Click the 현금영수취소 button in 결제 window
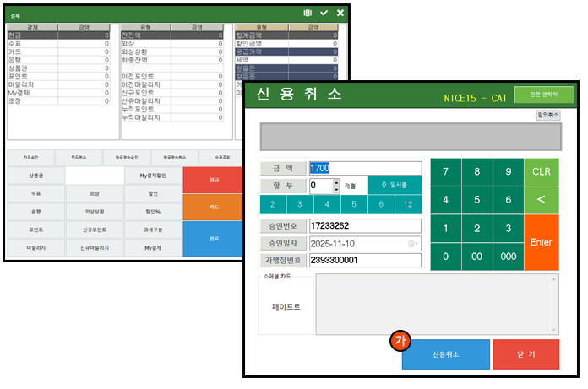Screen dimensions: 588x389 pos(175,158)
